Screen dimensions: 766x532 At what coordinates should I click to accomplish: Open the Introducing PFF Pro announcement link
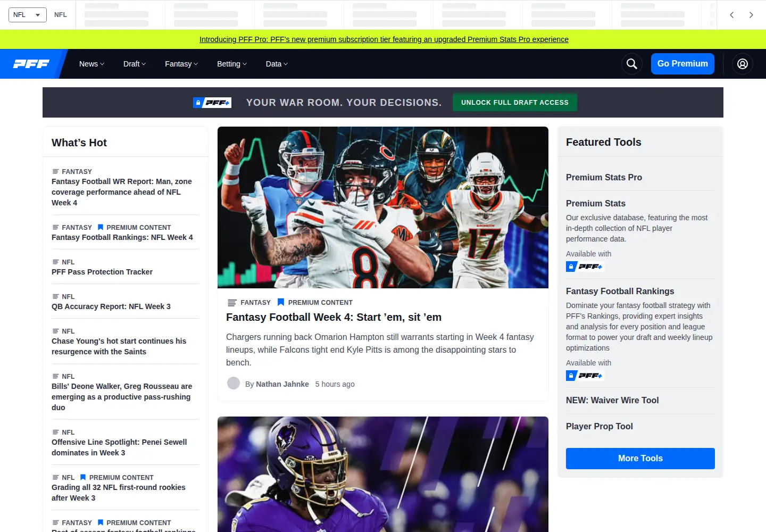pyautogui.click(x=384, y=39)
